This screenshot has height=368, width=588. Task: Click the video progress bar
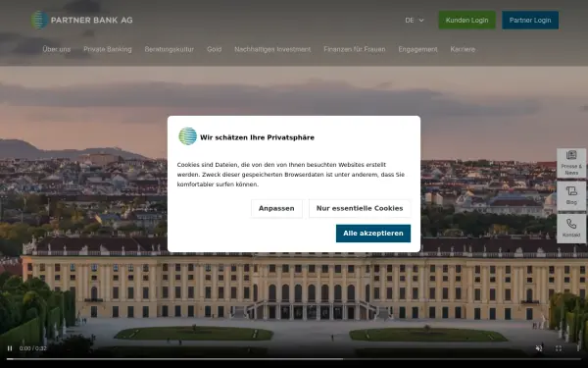(294, 359)
